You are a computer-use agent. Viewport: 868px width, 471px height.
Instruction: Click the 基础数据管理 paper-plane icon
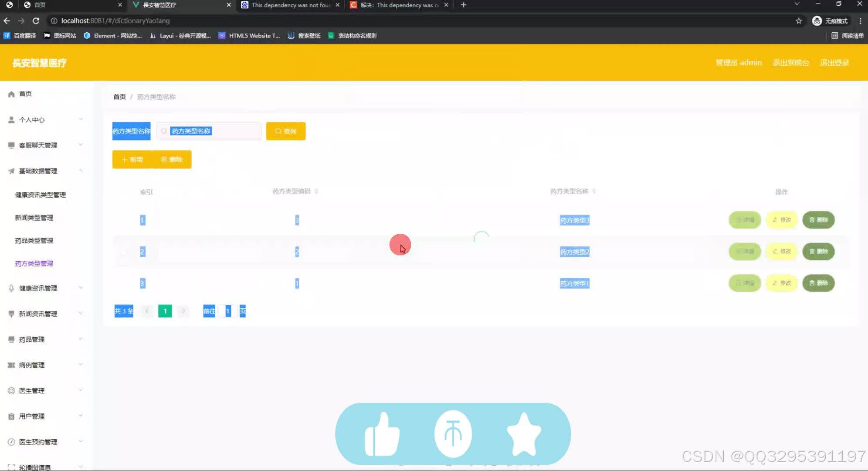11,171
